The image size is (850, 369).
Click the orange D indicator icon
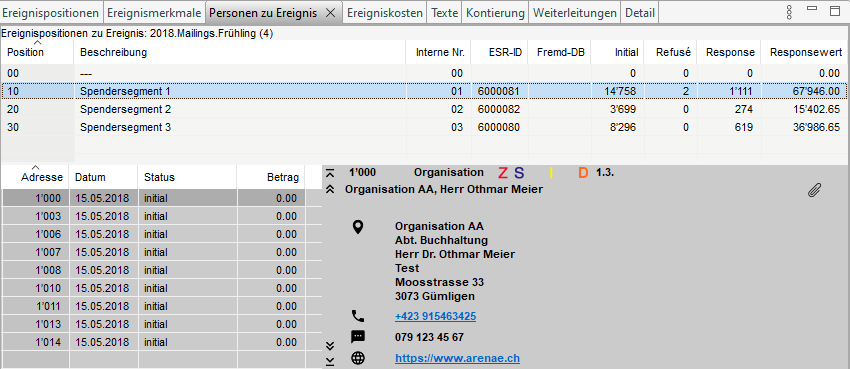[x=583, y=173]
